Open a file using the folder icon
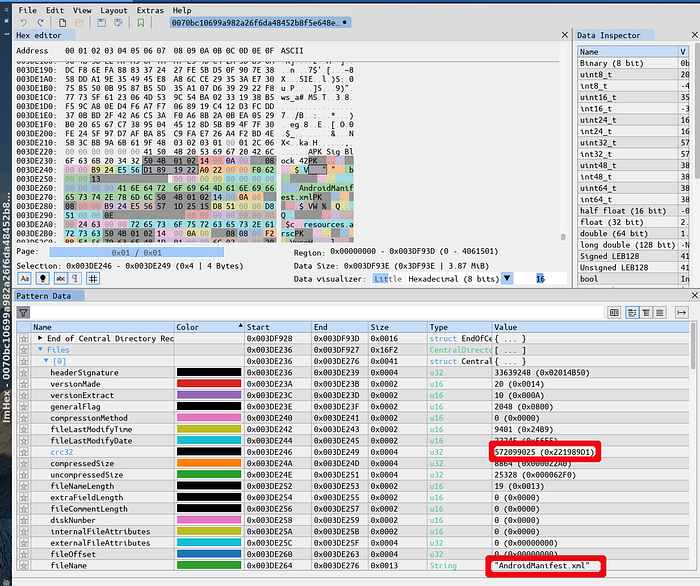 pos(79,23)
